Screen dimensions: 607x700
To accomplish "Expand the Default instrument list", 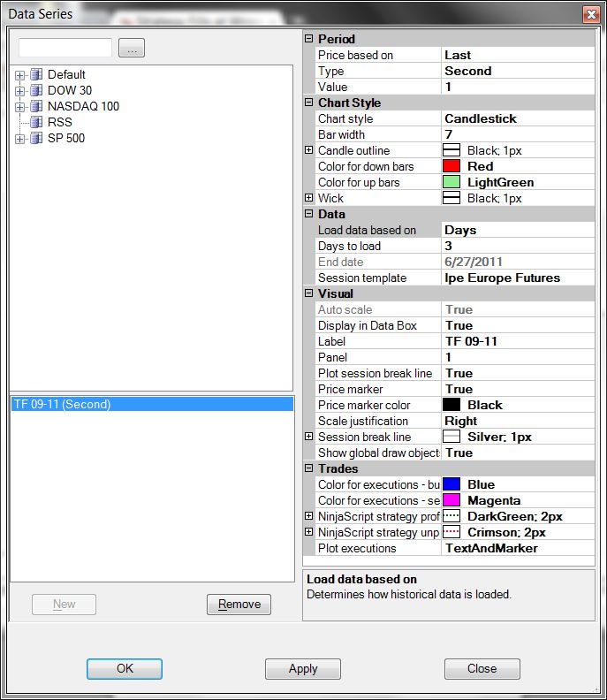I will [x=19, y=75].
